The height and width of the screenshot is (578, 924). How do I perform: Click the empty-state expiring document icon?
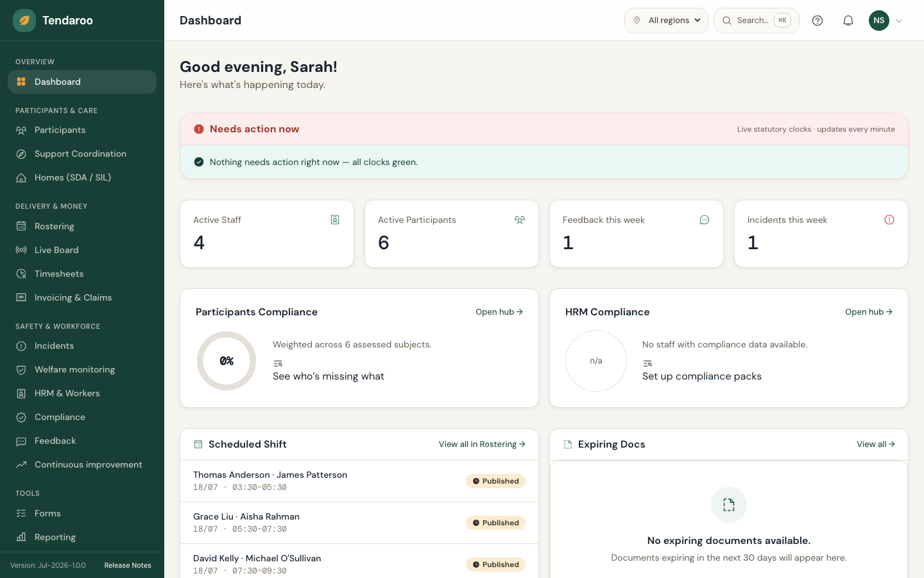tap(729, 505)
